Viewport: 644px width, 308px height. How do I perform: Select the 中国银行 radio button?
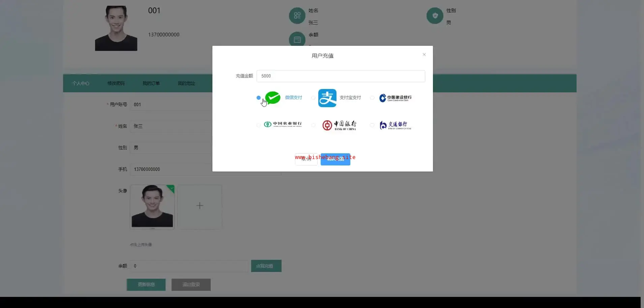[x=313, y=125]
